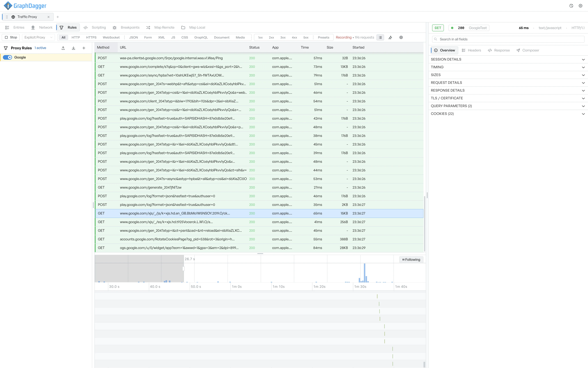Open app settings gear in header

(581, 6)
